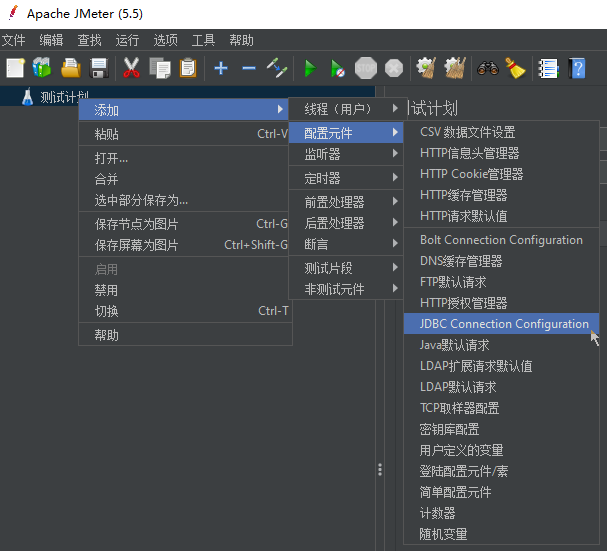Viewport: 607px width, 551px height.
Task: Click the Open file folder icon
Action: coord(71,68)
